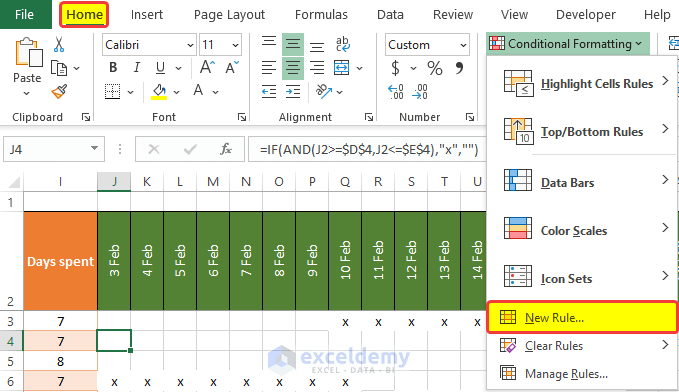The width and height of the screenshot is (679, 392).
Task: Expand the Paste options arrow
Action: 26,93
